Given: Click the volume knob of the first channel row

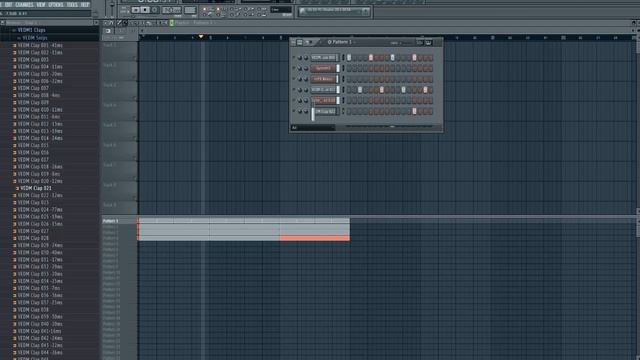Looking at the screenshot, I should point(306,58).
